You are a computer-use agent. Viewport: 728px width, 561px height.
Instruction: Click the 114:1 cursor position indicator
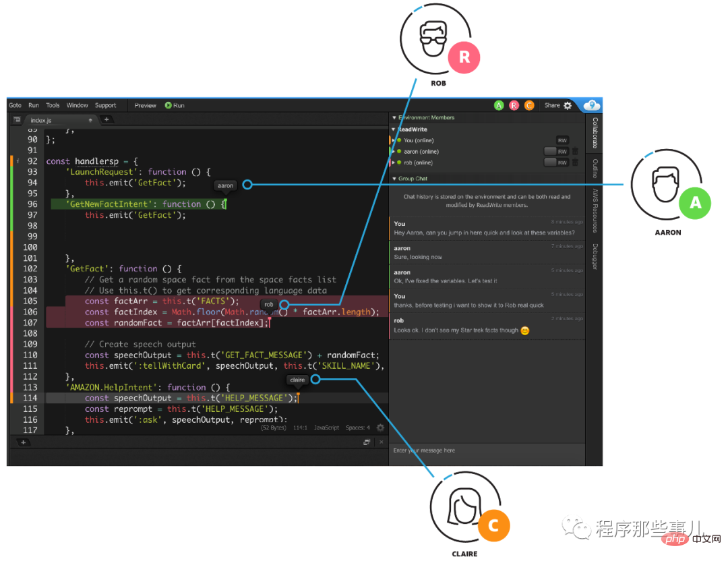pos(300,427)
